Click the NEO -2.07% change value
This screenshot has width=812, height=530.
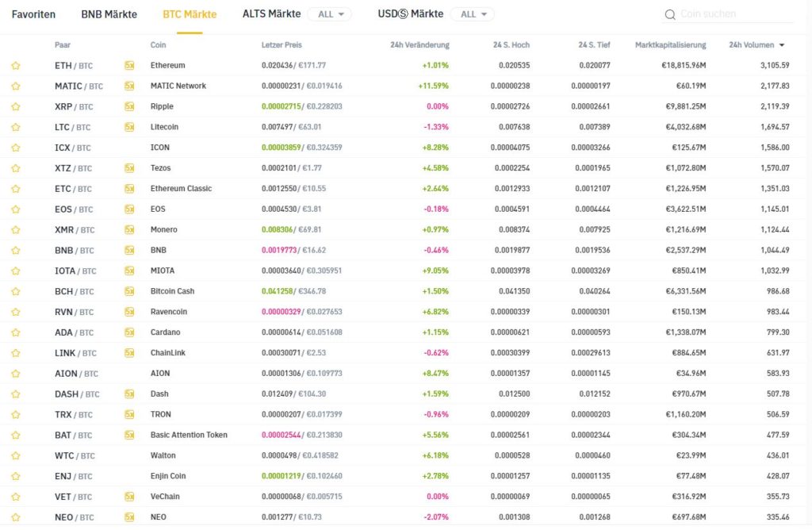(x=436, y=517)
